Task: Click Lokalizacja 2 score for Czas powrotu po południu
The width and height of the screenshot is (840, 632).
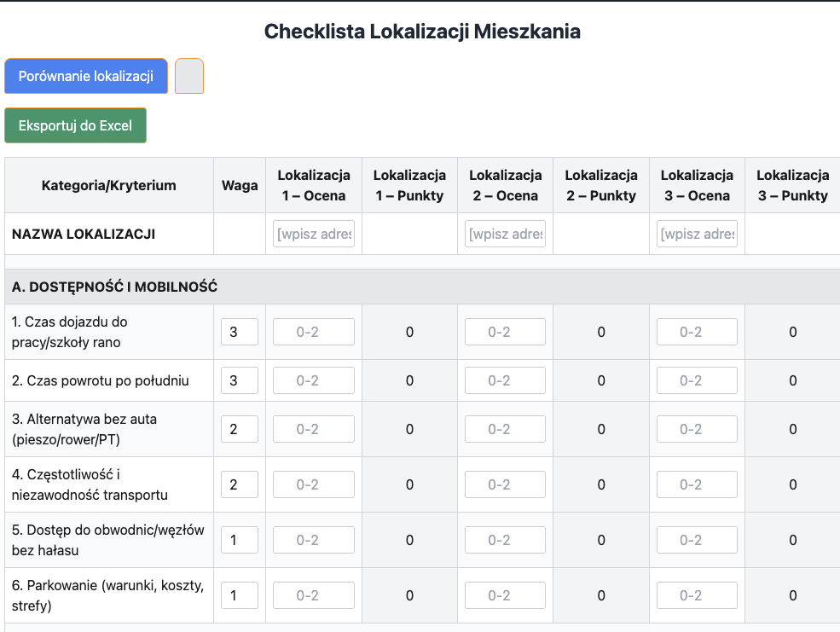Action: (x=505, y=380)
